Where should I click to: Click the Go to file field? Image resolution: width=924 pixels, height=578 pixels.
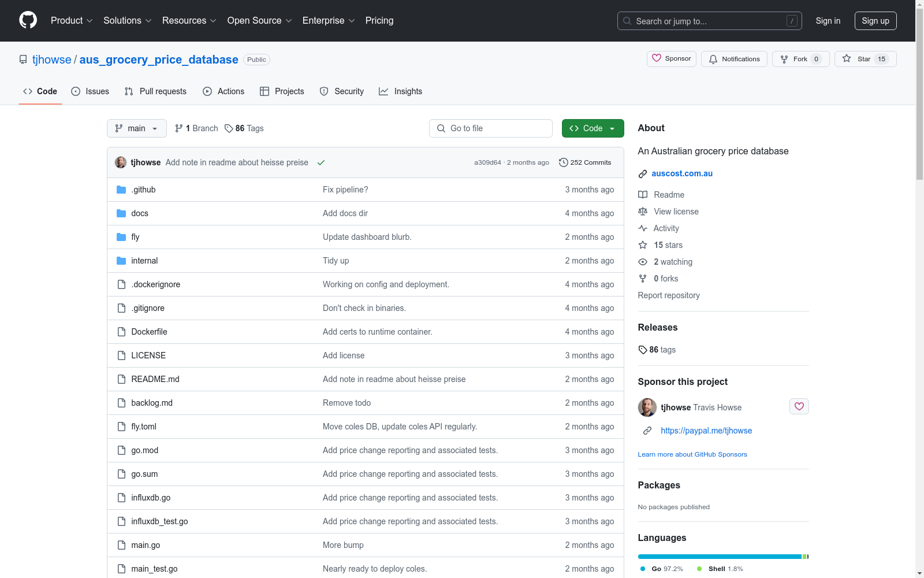(x=491, y=128)
